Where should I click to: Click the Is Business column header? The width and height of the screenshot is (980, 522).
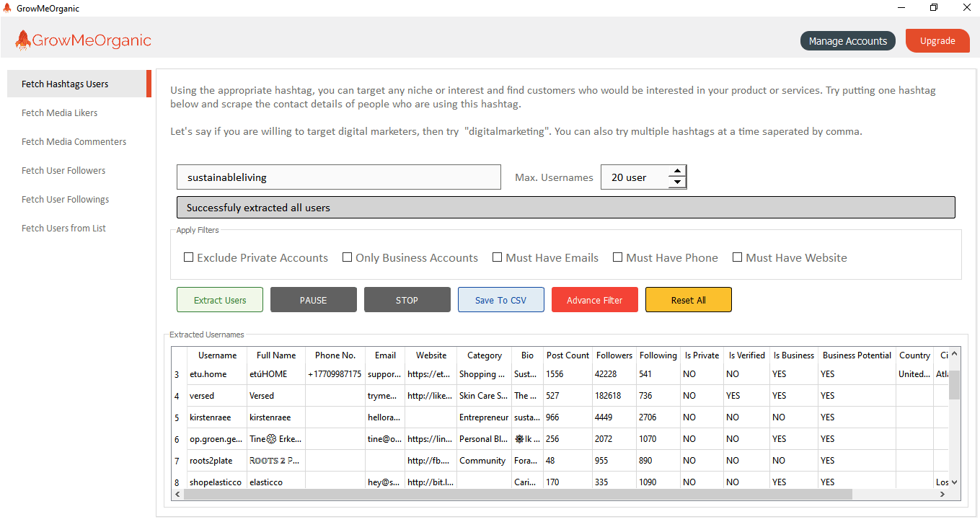793,355
